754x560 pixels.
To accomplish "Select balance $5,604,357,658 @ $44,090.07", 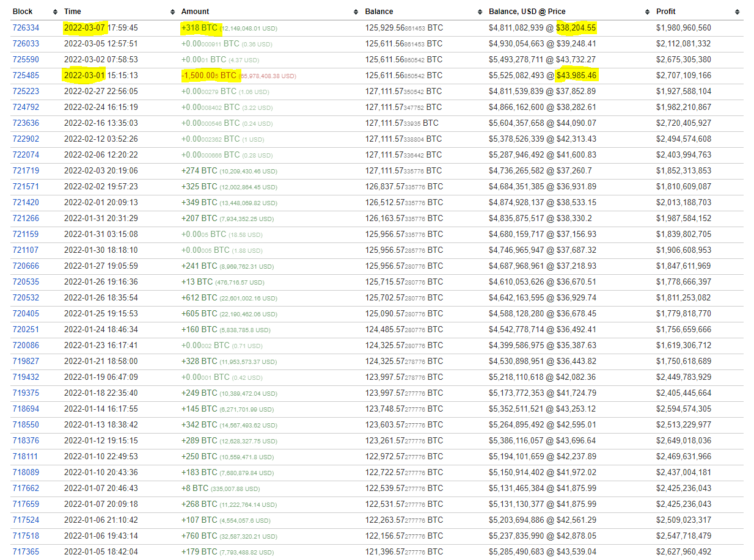I will (543, 123).
